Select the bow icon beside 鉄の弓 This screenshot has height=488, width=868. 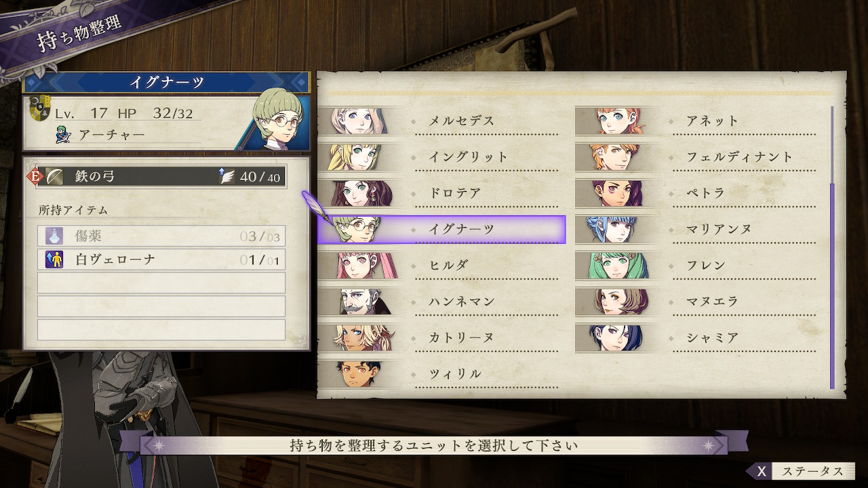(54, 178)
